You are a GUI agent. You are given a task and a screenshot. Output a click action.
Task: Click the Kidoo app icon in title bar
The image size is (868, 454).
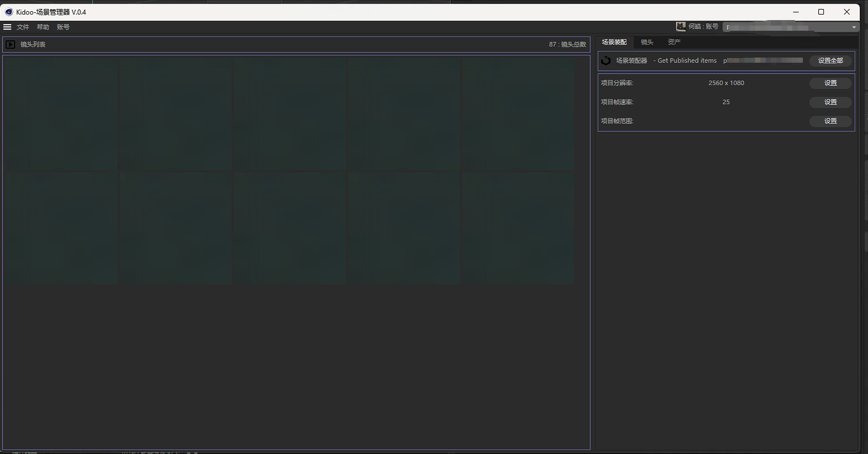[9, 12]
